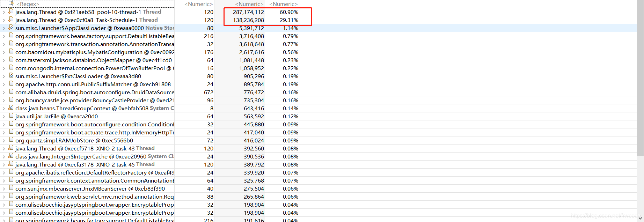Viewport: 644px width, 222px height.
Task: Click the java.util.jar.JarFile object icon
Action: tap(11, 116)
